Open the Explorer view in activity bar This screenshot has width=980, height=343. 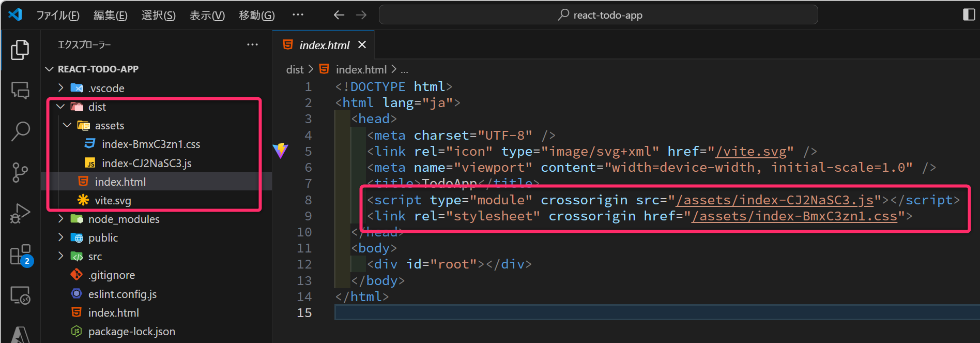(20, 50)
